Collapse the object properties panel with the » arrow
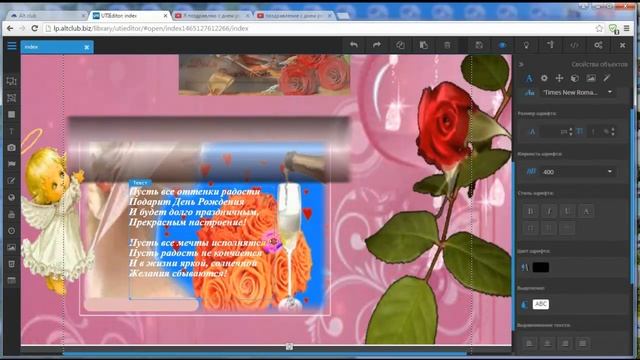 (521, 64)
